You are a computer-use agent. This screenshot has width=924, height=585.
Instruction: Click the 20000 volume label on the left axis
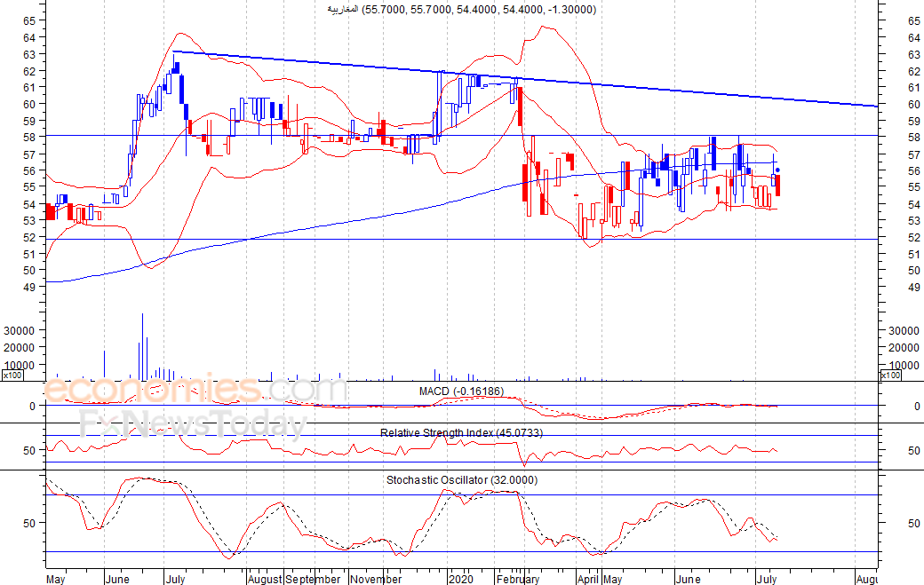(19, 348)
